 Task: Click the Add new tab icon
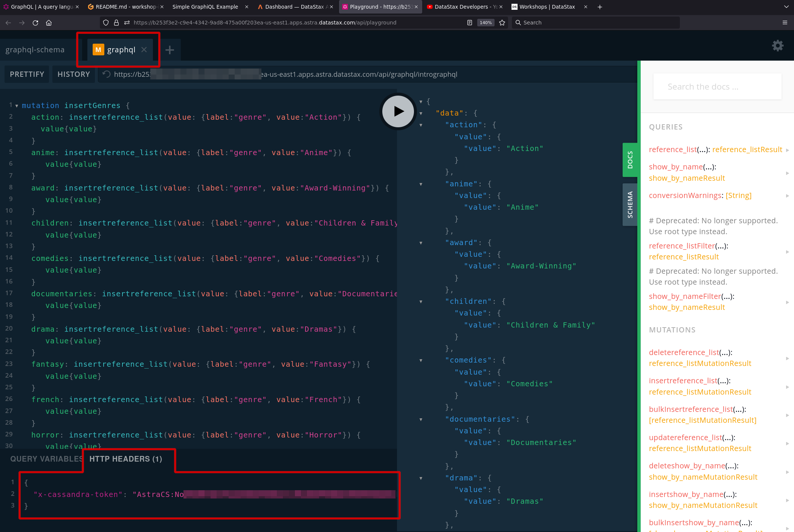pos(169,50)
